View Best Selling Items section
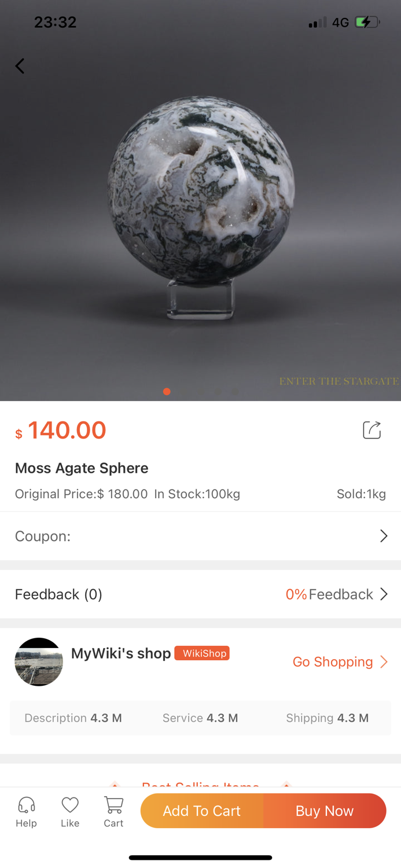Screen dimensions: 401x868 200,785
